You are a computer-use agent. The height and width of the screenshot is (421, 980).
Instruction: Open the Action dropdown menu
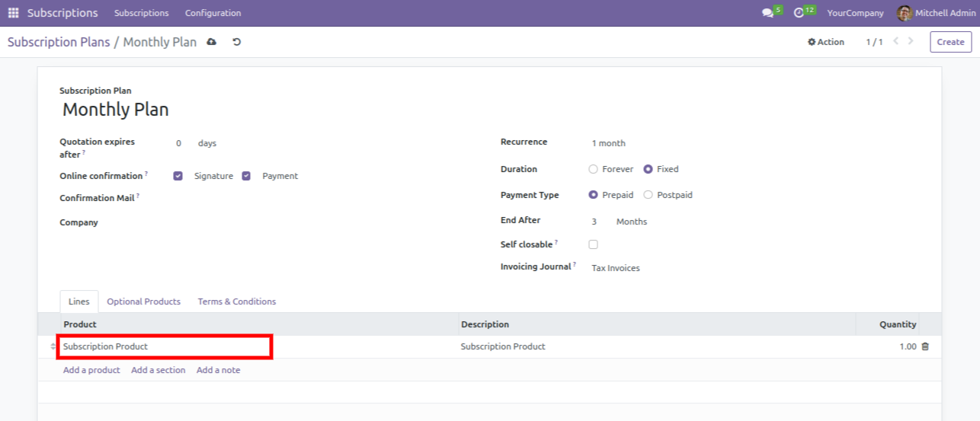click(x=826, y=42)
